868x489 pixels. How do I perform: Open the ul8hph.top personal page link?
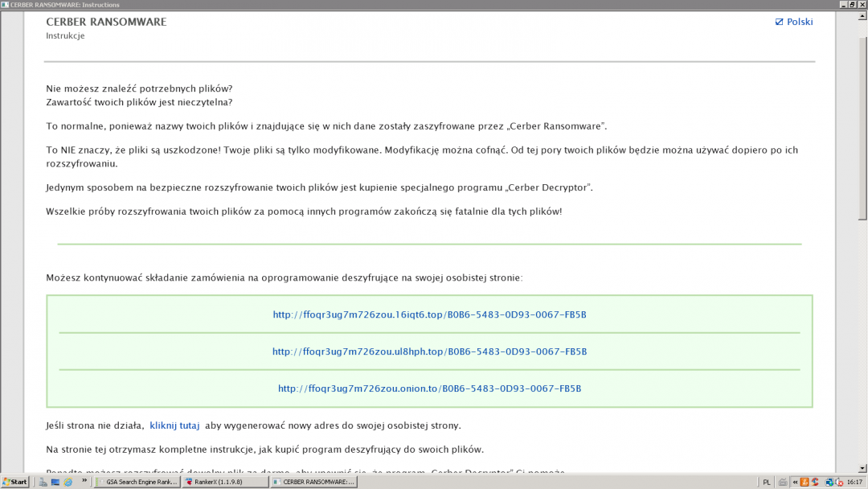coord(429,351)
